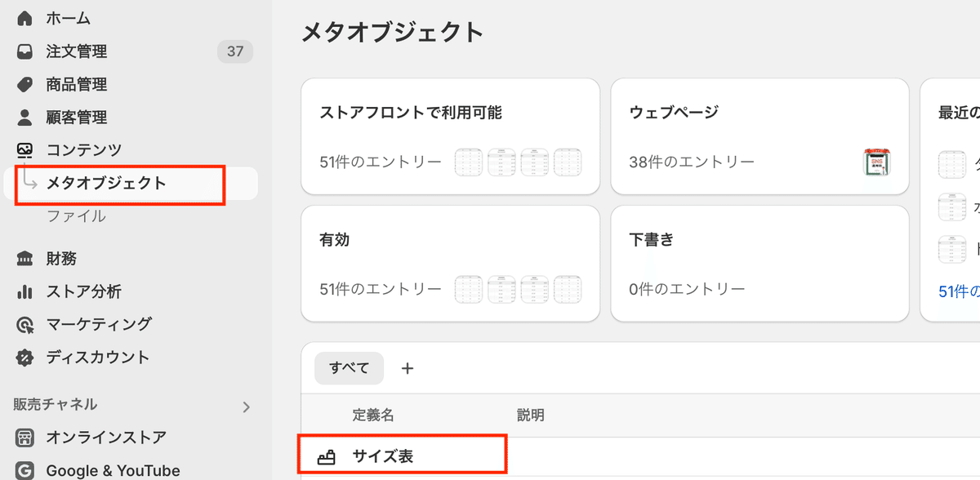Select the products tag icon

pos(25,84)
